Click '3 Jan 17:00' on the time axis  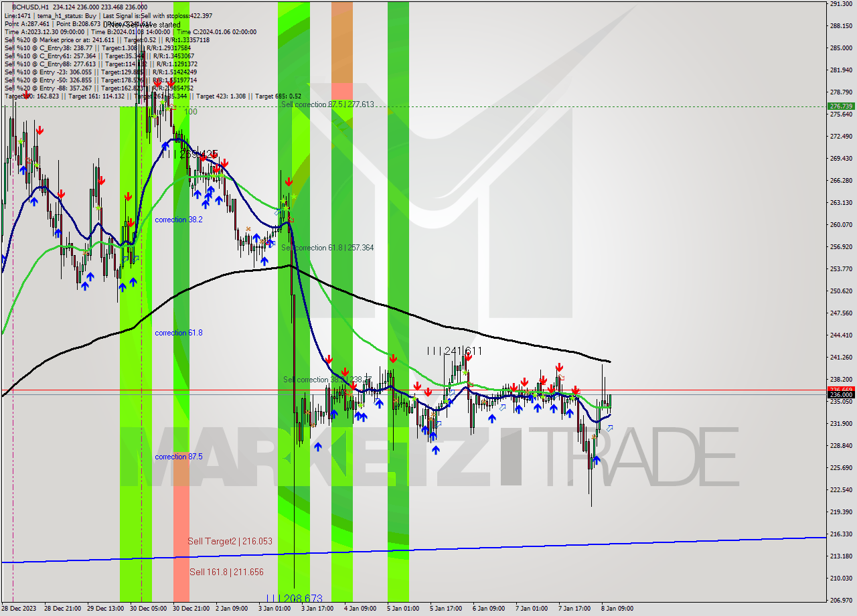(x=317, y=609)
